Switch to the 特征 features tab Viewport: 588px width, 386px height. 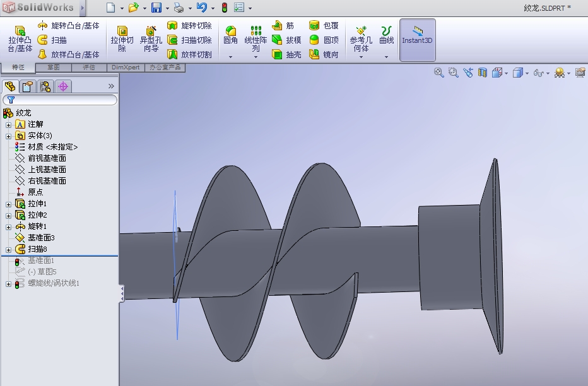coord(18,67)
